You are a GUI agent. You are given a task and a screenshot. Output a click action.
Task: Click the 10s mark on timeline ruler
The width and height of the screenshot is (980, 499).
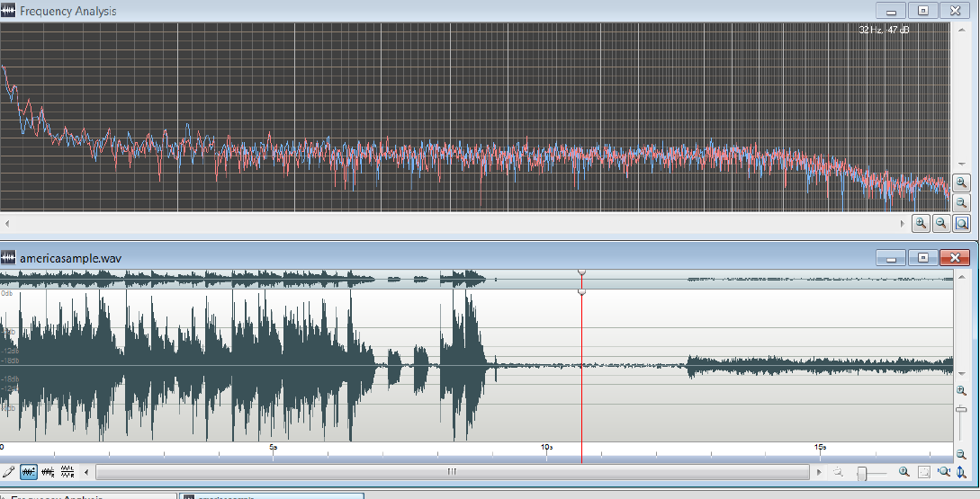point(546,447)
